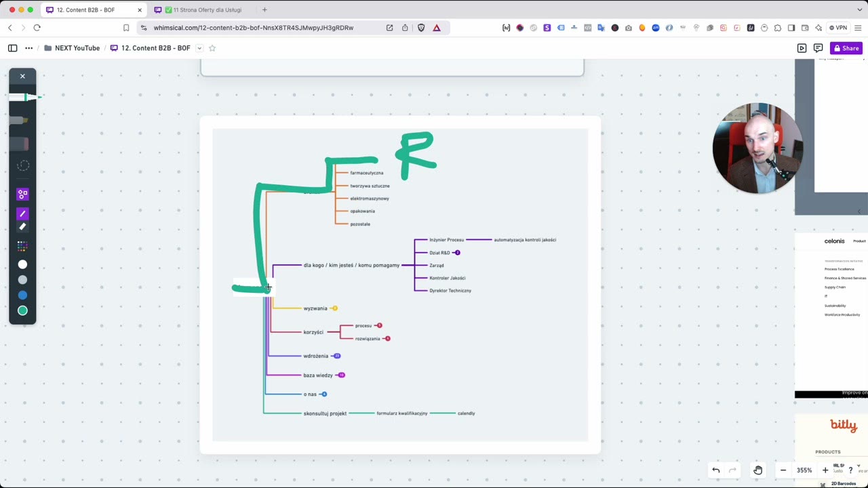Expand the wyzwania node badge

coord(334,308)
